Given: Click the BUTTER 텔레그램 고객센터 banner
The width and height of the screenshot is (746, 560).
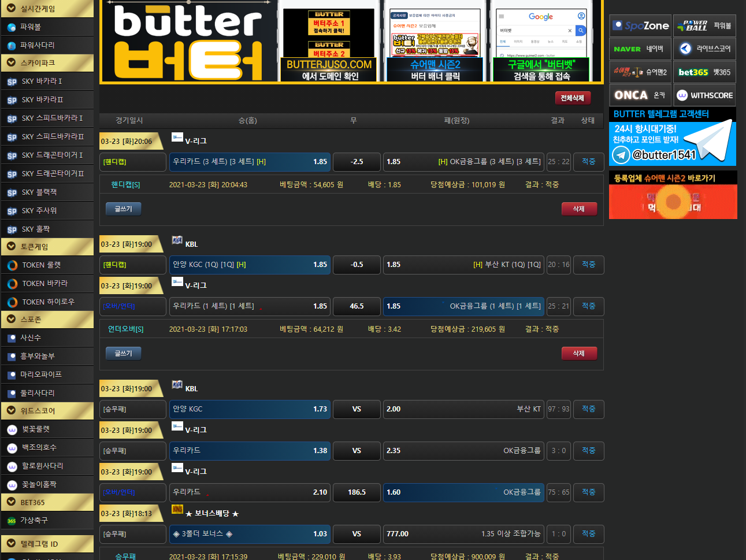Looking at the screenshot, I should tap(672, 137).
